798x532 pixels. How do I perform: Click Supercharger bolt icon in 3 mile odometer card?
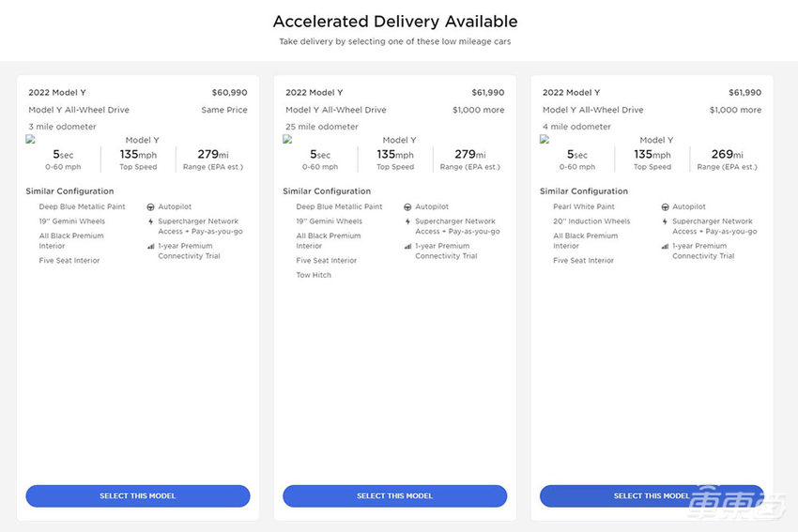pyautogui.click(x=150, y=222)
